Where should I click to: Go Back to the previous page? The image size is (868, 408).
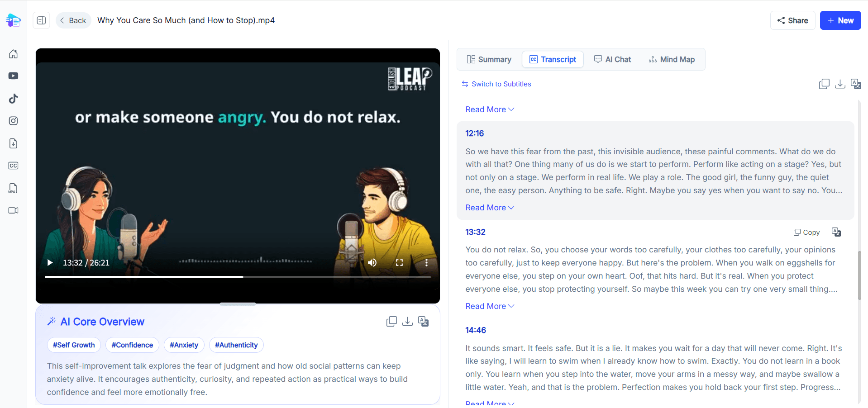(73, 20)
